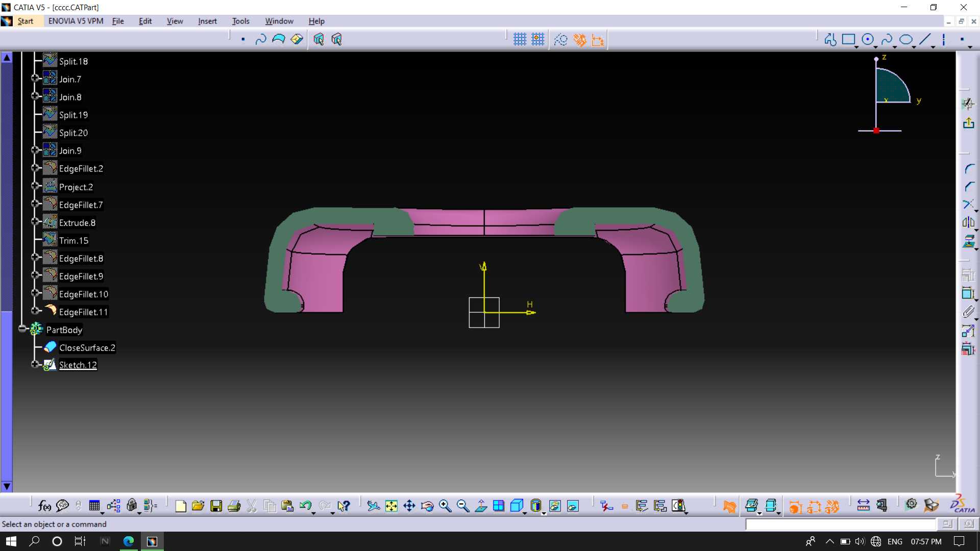Select the Circle sketch tool

(868, 39)
